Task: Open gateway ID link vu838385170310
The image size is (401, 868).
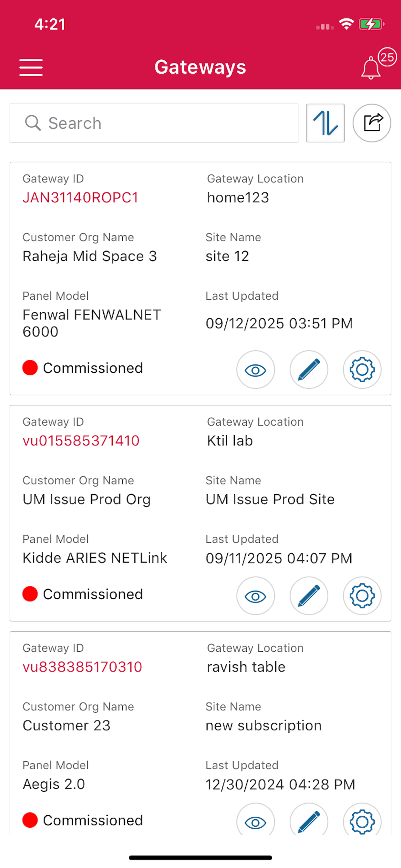Action: pyautogui.click(x=82, y=667)
